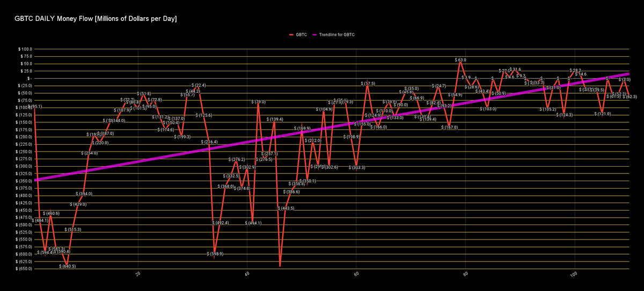Click the 'GBTC' legend label text
This screenshot has width=644, height=291.
(301, 34)
